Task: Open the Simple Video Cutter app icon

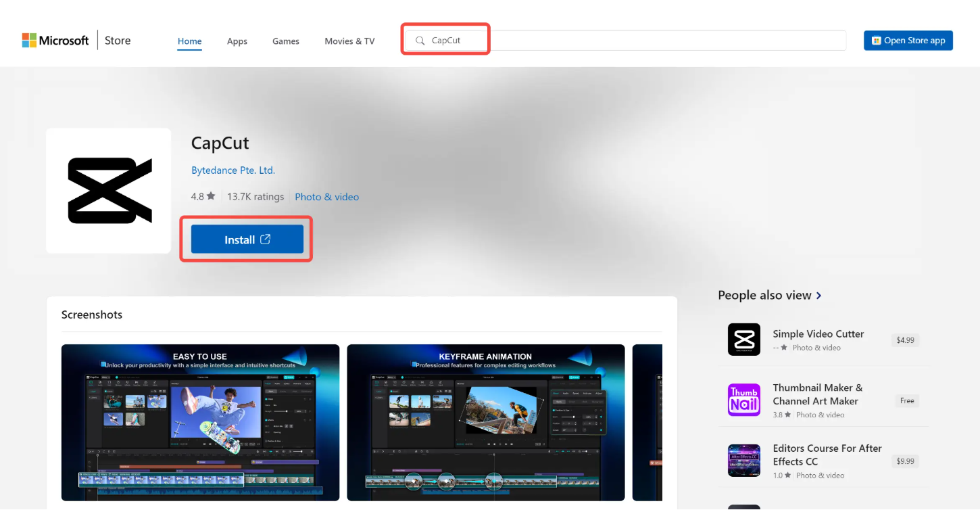Action: [743, 340]
